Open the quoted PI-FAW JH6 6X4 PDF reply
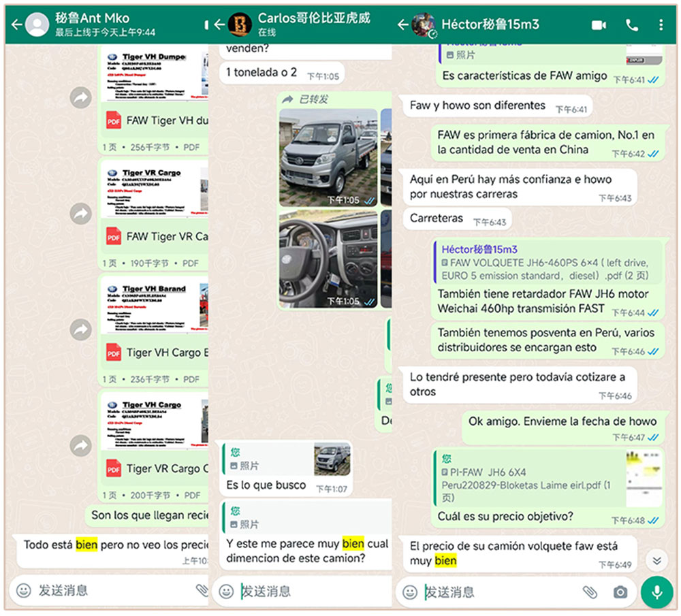 point(548,479)
